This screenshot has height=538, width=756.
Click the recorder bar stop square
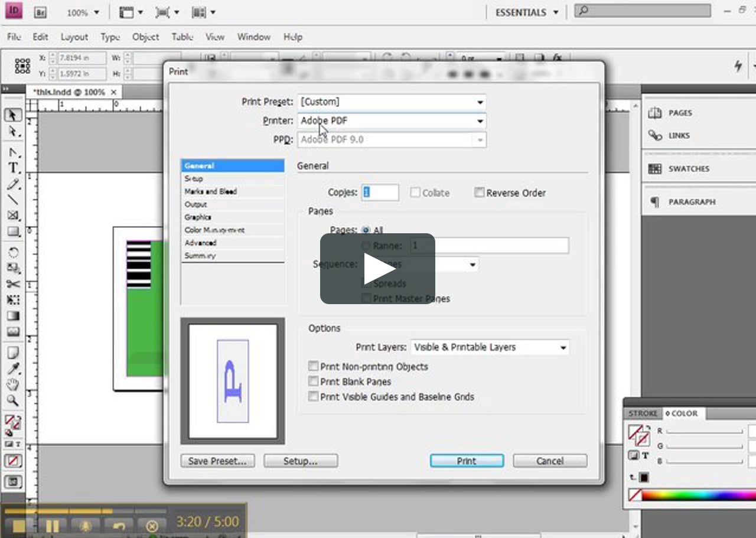tap(19, 526)
